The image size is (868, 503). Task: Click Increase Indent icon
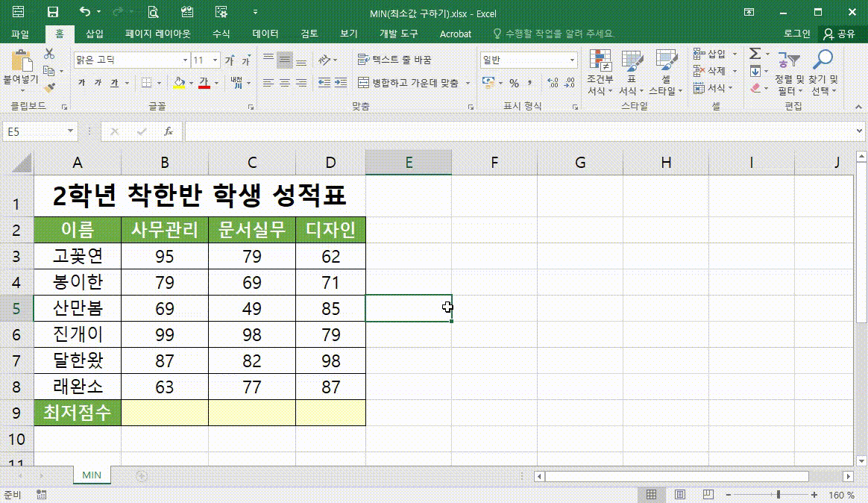tap(341, 83)
